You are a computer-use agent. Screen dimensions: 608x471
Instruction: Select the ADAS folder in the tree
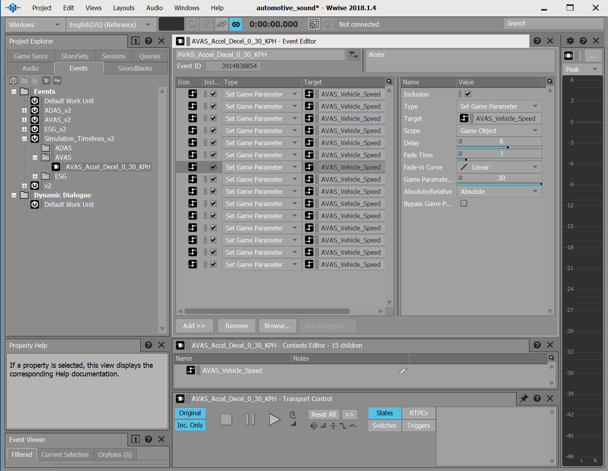pos(63,148)
